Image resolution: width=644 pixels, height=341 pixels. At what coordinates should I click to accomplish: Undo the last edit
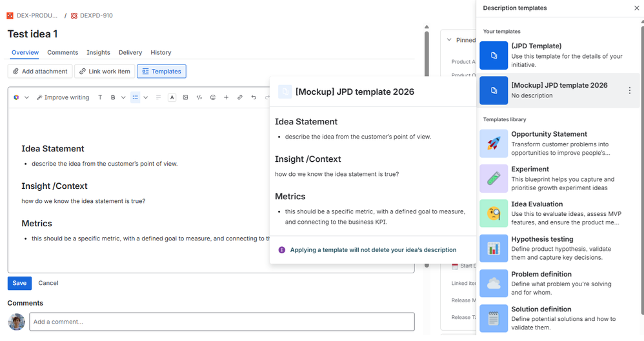(254, 97)
